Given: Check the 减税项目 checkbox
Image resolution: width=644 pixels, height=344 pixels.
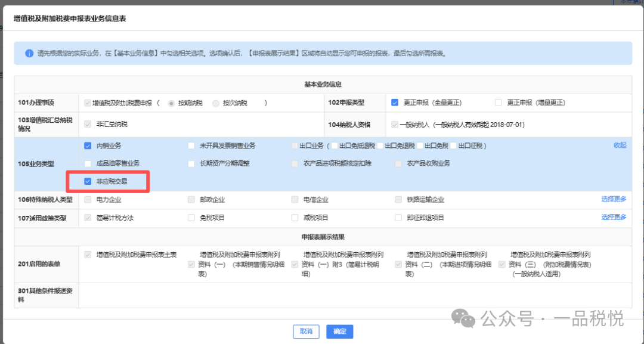Looking at the screenshot, I should [295, 218].
